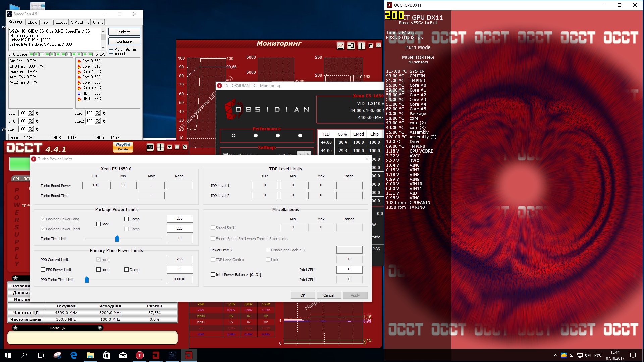Click OCCT dropdown arrow icon in title bar
Viewport: 644px width, 362px height.
pos(169,147)
